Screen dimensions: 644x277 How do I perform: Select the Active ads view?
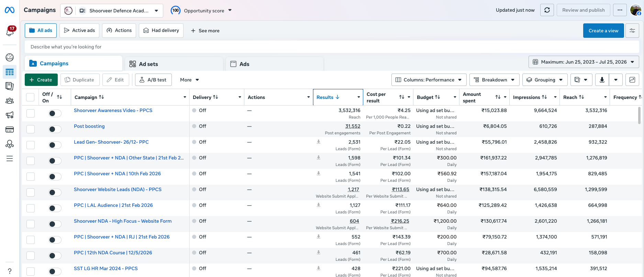tap(79, 31)
